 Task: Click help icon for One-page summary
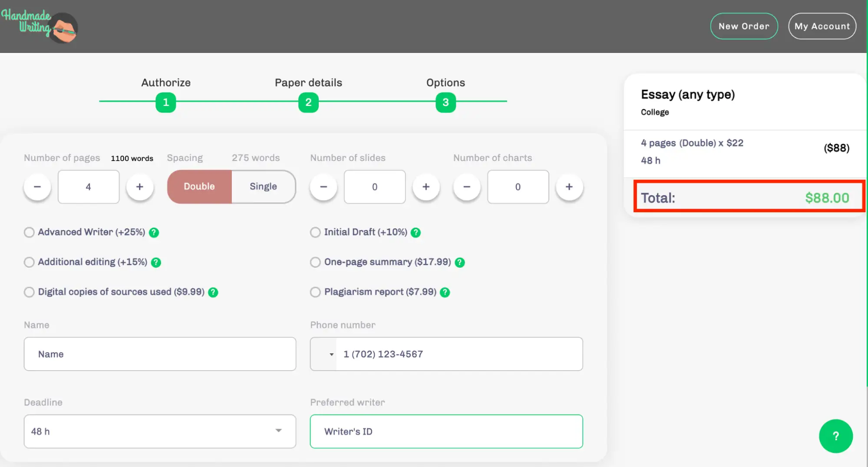click(x=460, y=263)
